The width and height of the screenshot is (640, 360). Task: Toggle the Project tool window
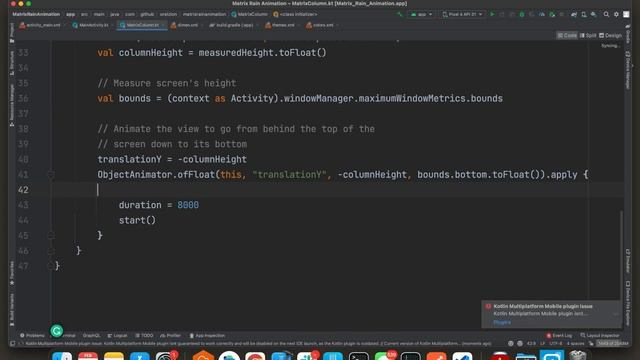click(x=12, y=33)
